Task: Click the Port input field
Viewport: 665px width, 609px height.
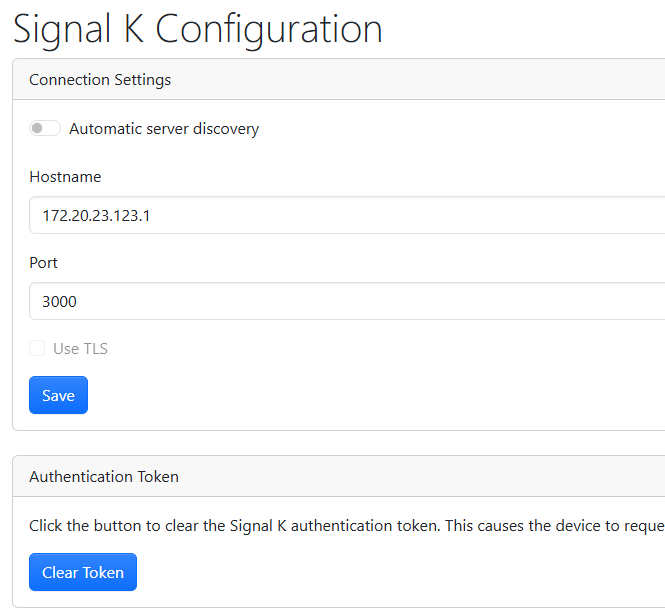Action: pos(347,301)
